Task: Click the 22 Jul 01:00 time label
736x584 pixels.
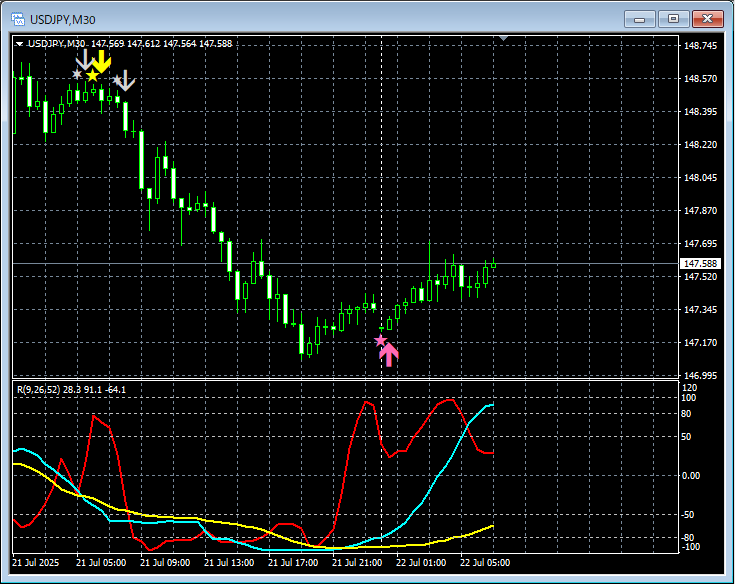Action: coord(421,562)
